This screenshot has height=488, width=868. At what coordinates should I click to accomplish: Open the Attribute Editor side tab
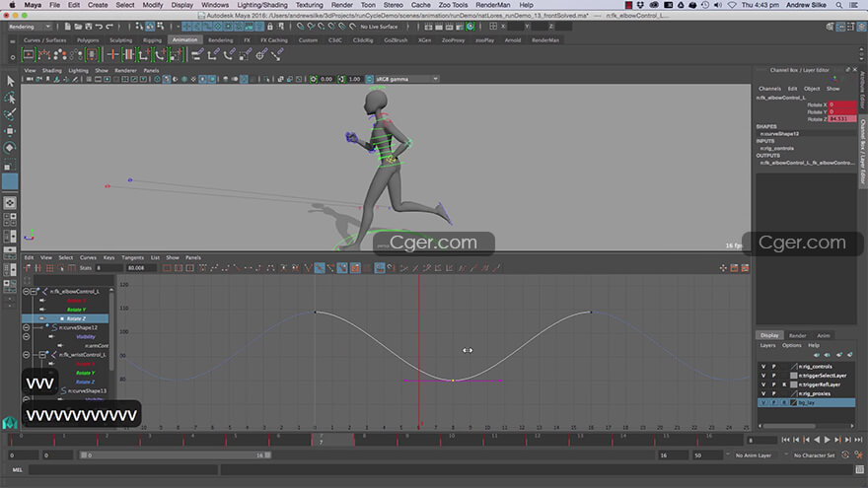(862, 90)
